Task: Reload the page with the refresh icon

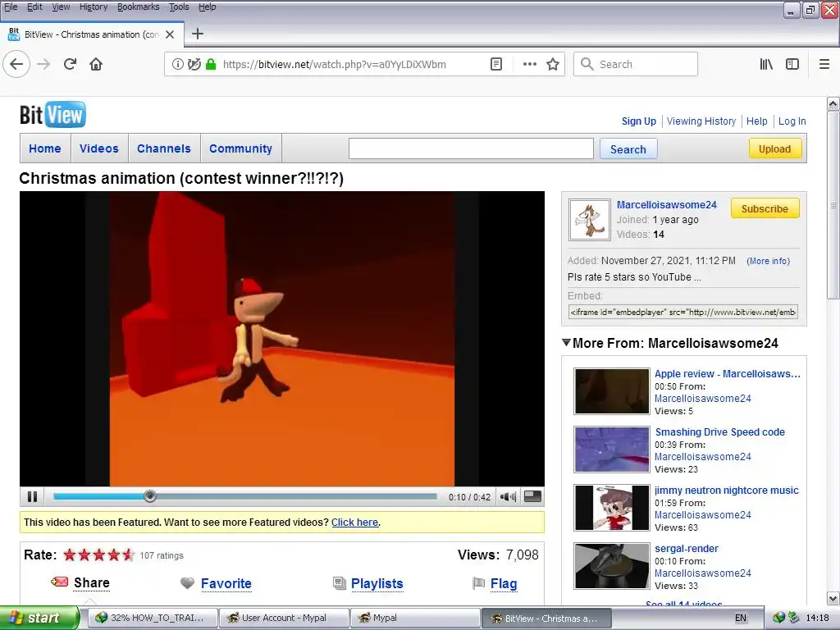Action: (70, 64)
